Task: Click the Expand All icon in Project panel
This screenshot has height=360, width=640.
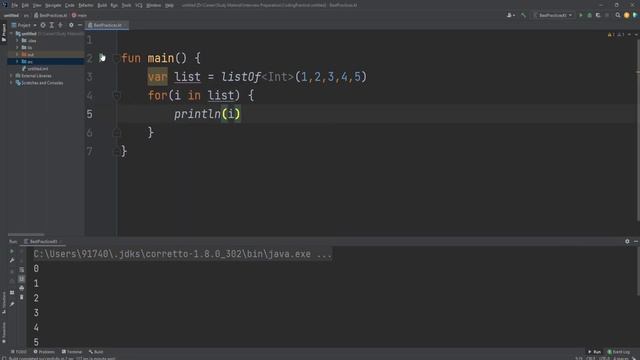Action: (x=51, y=25)
